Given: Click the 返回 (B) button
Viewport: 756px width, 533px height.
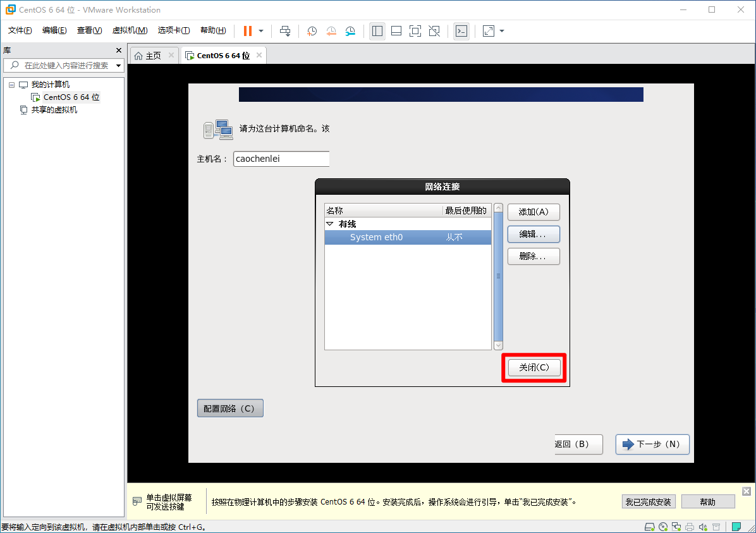Looking at the screenshot, I should point(578,444).
